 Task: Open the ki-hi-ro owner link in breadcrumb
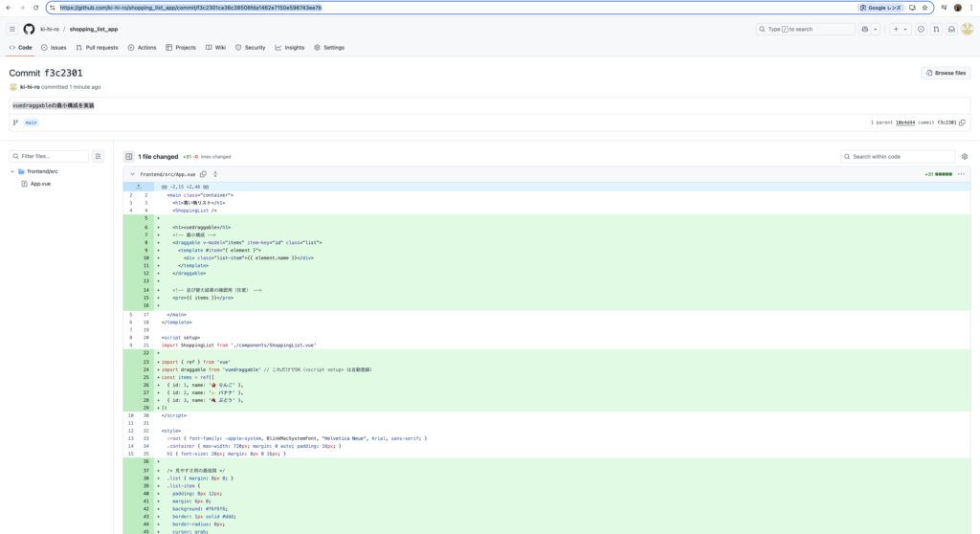[x=50, y=30]
